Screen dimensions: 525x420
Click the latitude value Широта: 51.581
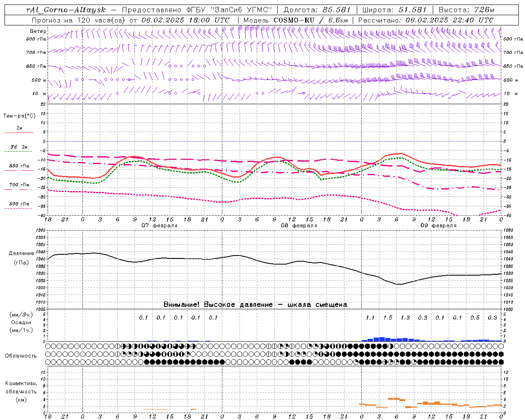click(395, 10)
